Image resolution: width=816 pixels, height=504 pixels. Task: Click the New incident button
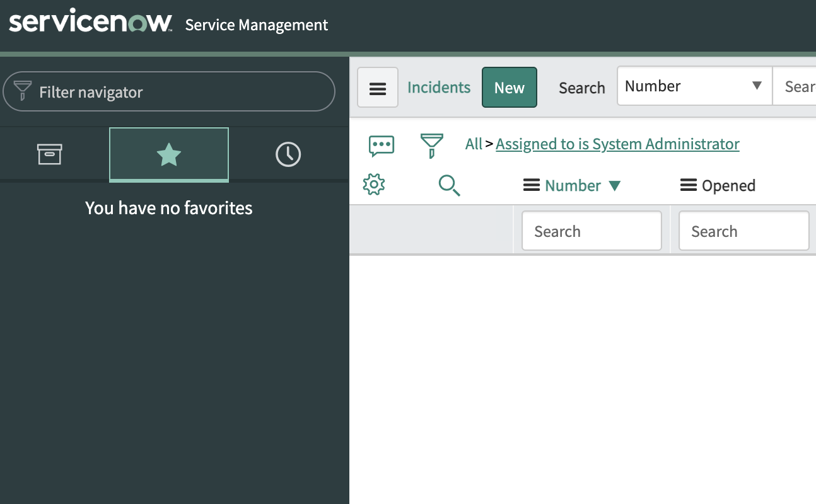(x=509, y=87)
